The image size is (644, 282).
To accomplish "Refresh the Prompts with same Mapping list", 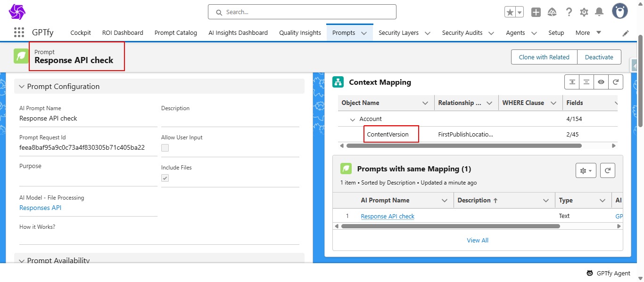I will pyautogui.click(x=608, y=170).
